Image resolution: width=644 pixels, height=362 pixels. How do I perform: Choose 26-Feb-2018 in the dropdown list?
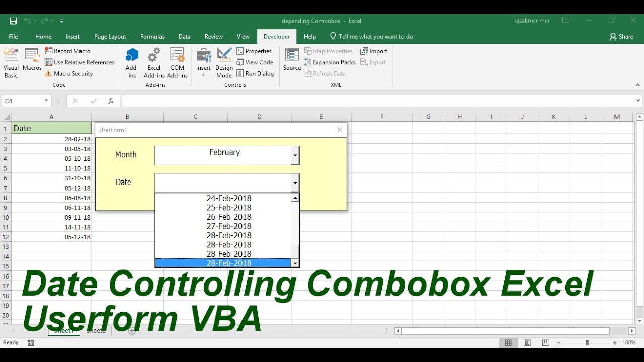point(223,217)
